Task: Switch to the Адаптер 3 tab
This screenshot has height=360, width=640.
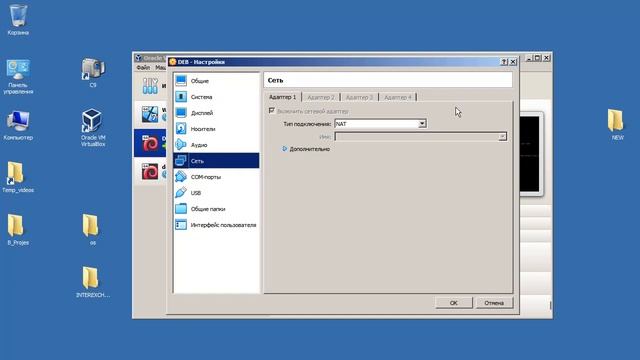Action: 359,97
